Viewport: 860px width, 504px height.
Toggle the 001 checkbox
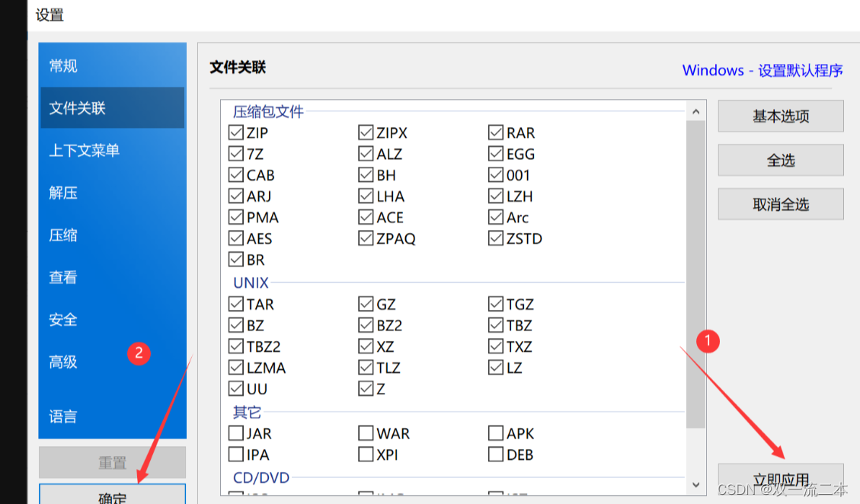(x=496, y=175)
